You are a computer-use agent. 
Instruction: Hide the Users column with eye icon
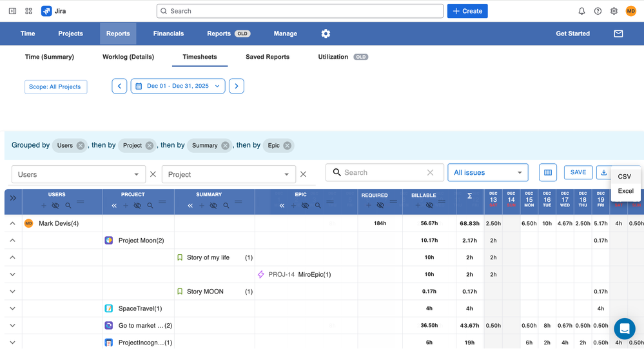55,206
